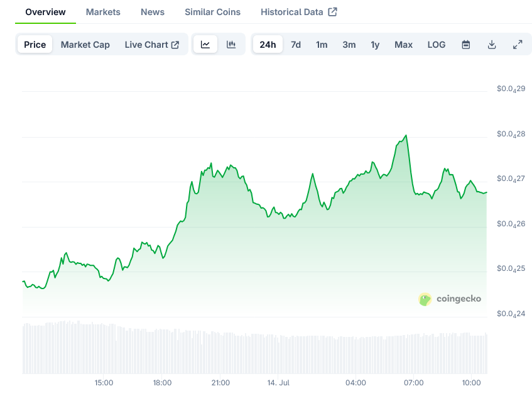Select the 1m time range

[322, 45]
